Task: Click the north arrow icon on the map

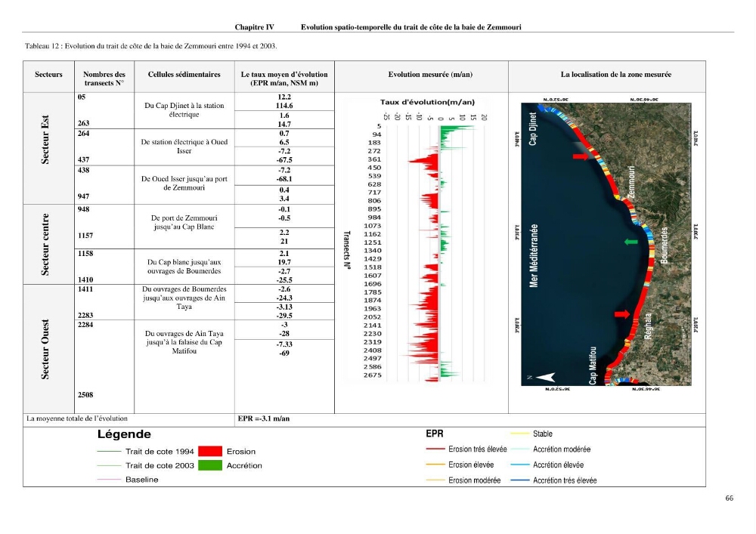Action: 547,377
